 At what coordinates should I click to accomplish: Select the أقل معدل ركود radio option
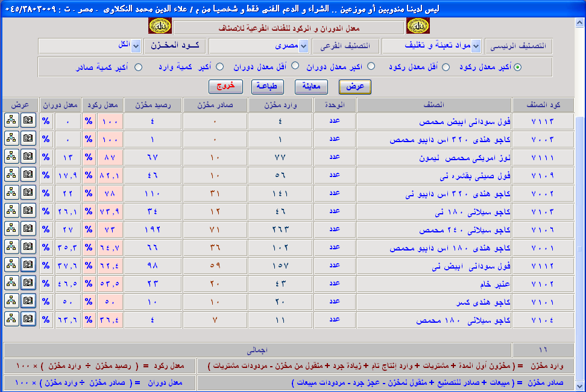[446, 67]
